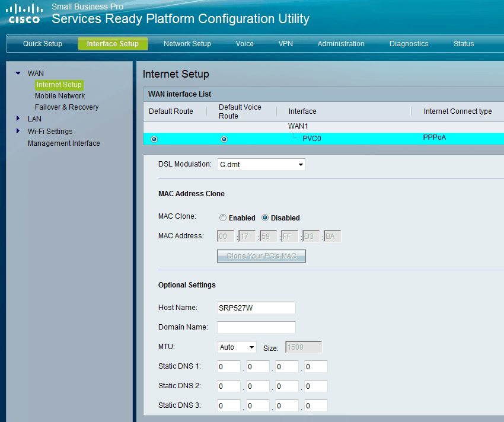Click the fourth octet of Static DNS 3
The width and height of the screenshot is (504, 422).
click(x=316, y=405)
